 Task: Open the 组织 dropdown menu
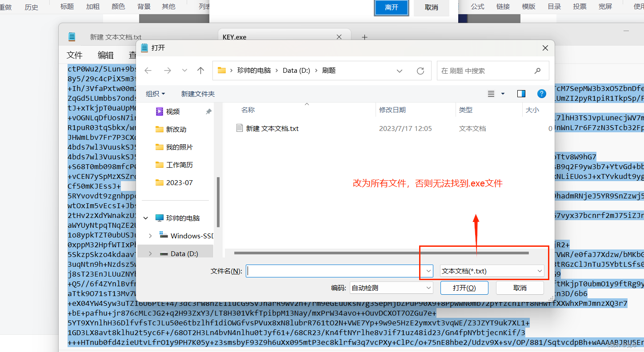pos(155,94)
